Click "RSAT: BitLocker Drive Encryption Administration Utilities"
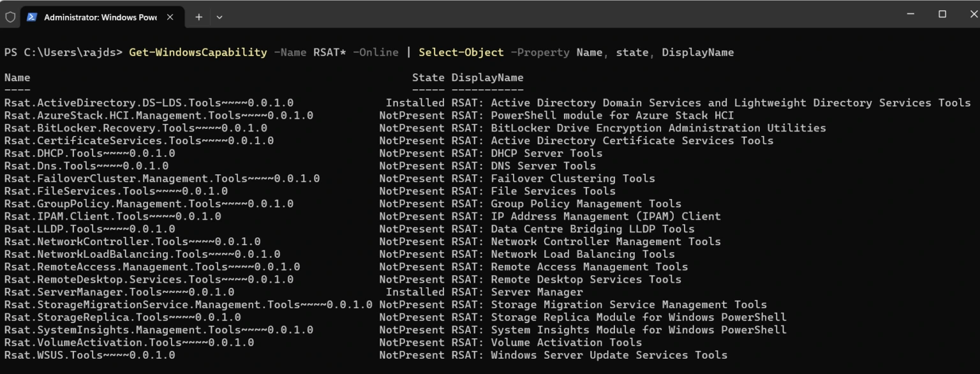This screenshot has height=374, width=980. [639, 128]
